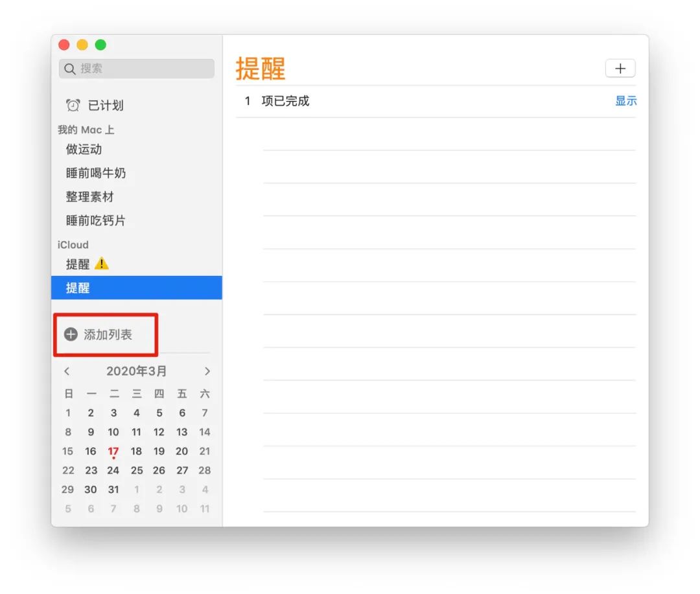700x594 pixels.
Task: Select March 24 in mini calendar
Action: click(113, 471)
